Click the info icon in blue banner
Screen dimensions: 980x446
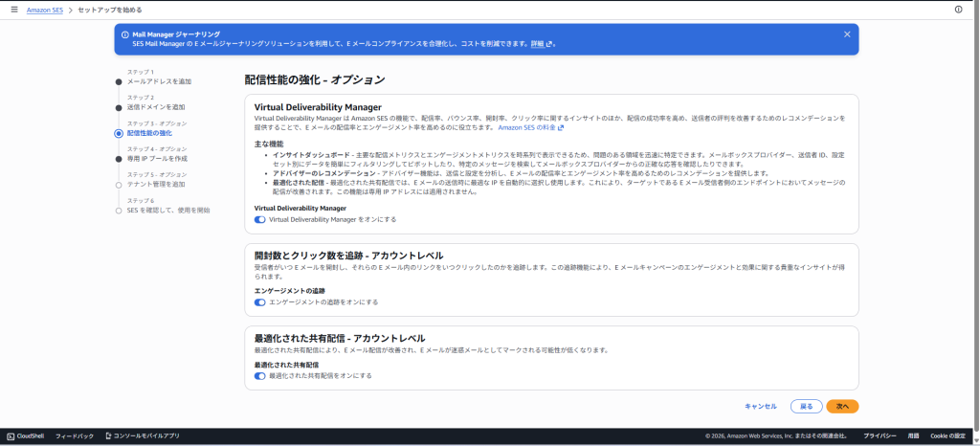[124, 34]
